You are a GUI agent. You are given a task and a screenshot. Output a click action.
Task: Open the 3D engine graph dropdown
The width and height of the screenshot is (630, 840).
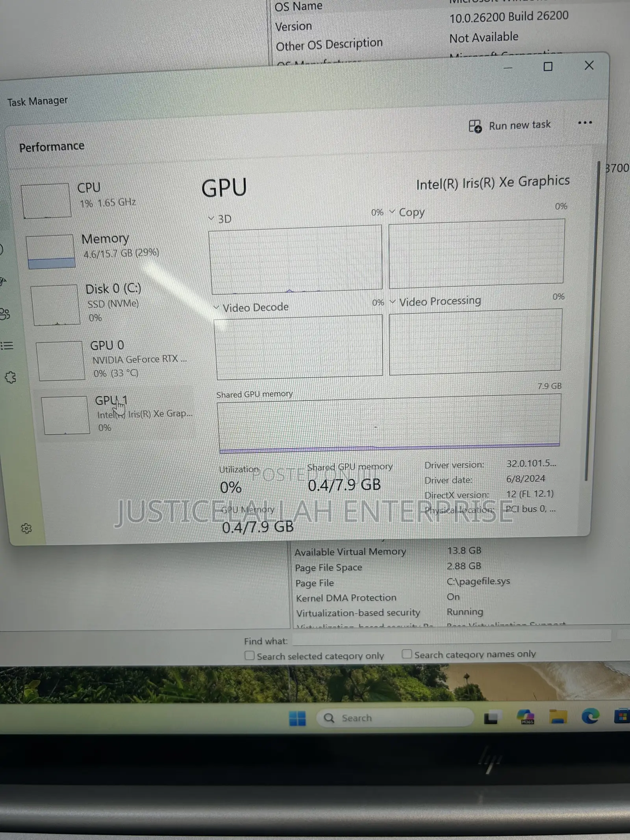(211, 218)
